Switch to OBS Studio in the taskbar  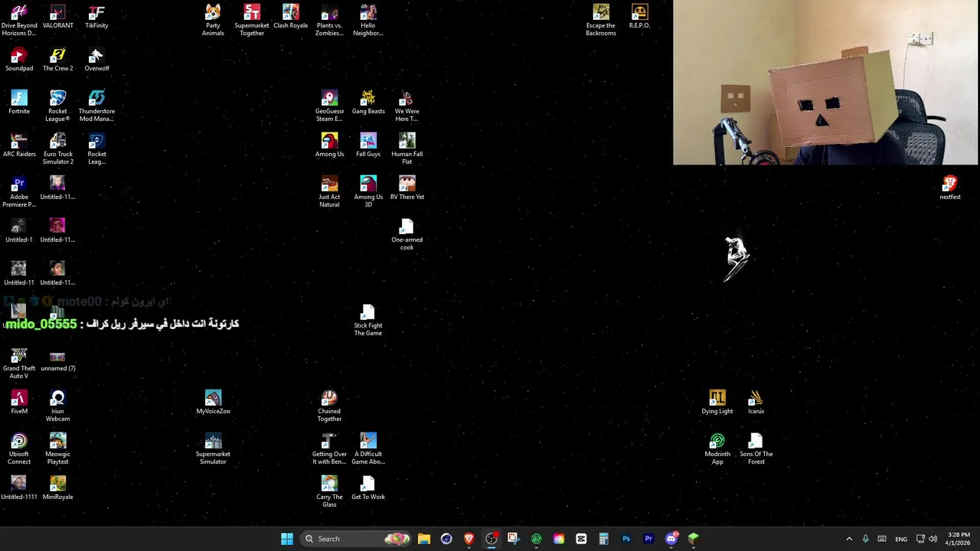(492, 539)
